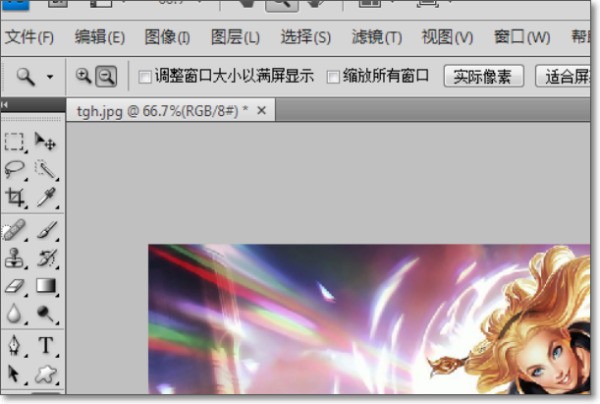Screen dimensions: 600x404
Task: Select the Blur tool
Action: pyautogui.click(x=14, y=313)
